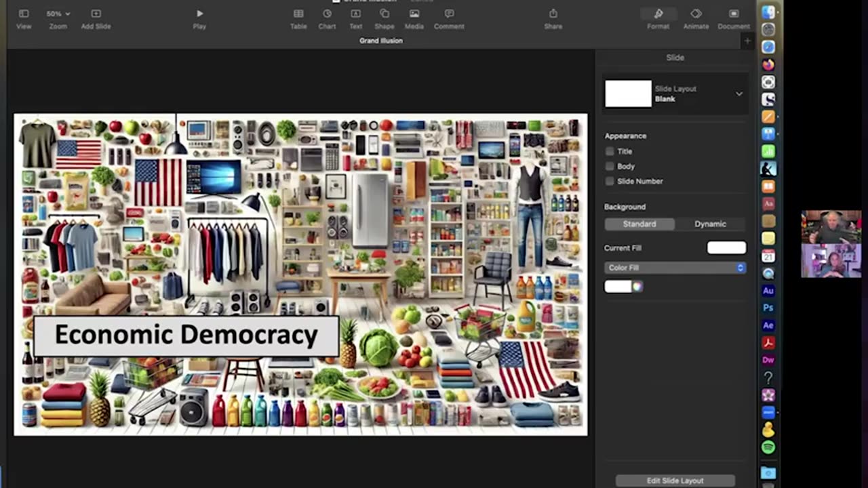Screen dimensions: 868x488
Task: Open the View toolbar menu
Action: click(x=24, y=18)
